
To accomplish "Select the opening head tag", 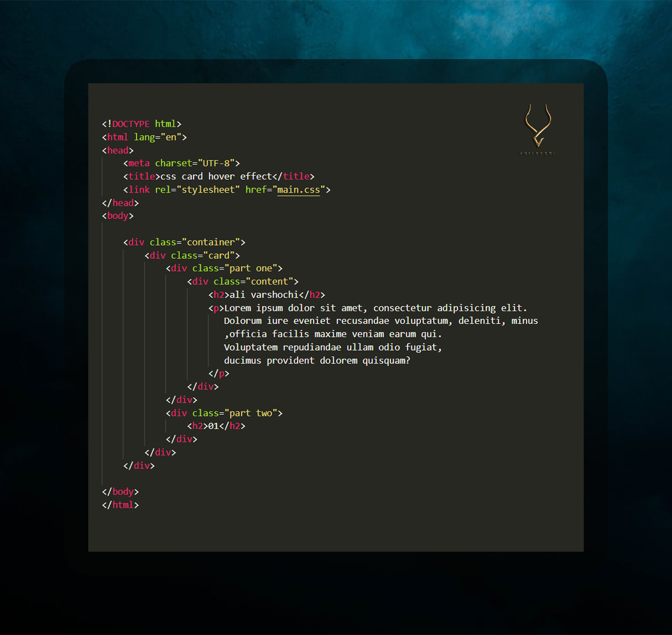I will pos(117,150).
